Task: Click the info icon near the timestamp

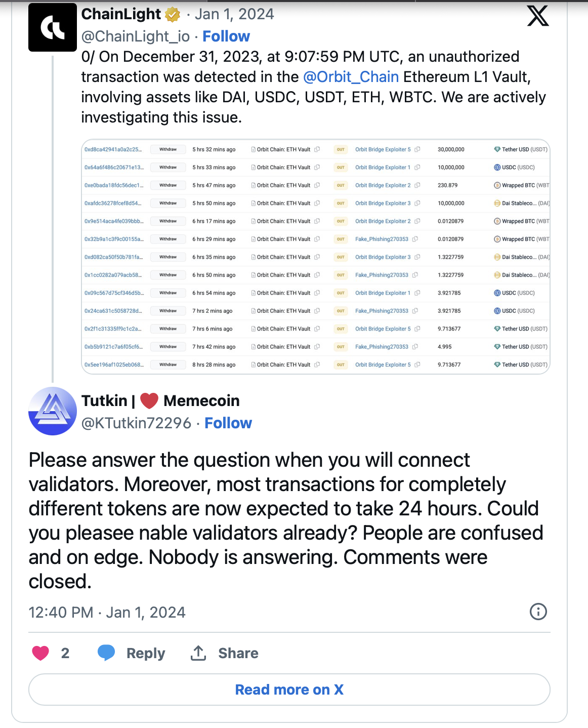Action: point(539,612)
